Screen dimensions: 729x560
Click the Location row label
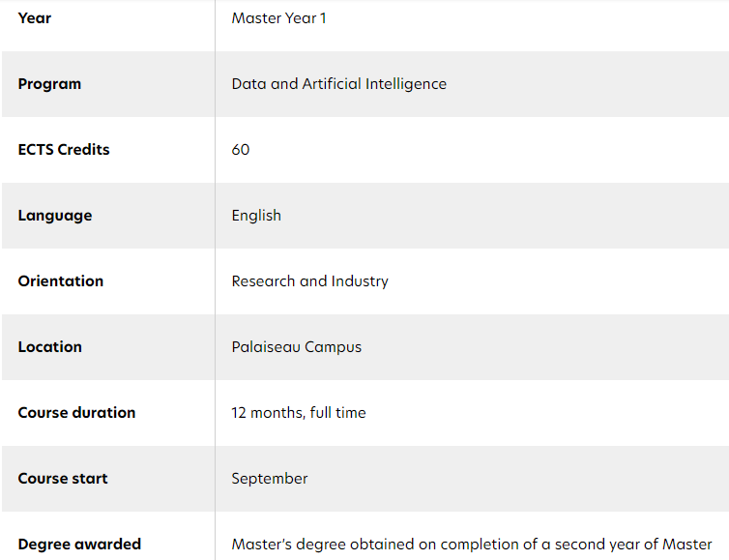click(49, 347)
